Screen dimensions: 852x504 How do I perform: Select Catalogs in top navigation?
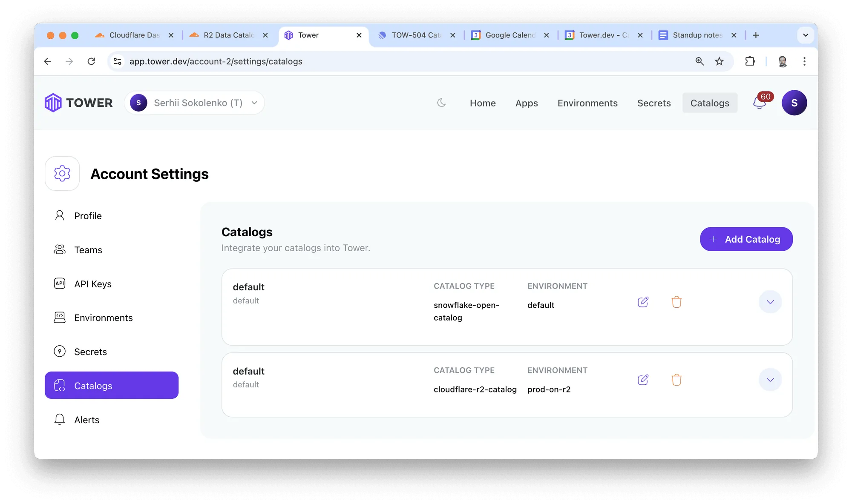pyautogui.click(x=710, y=103)
